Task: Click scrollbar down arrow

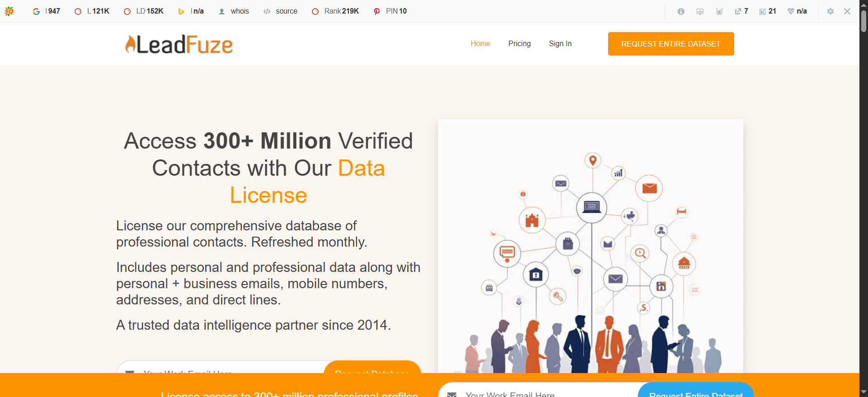Action: [863, 392]
